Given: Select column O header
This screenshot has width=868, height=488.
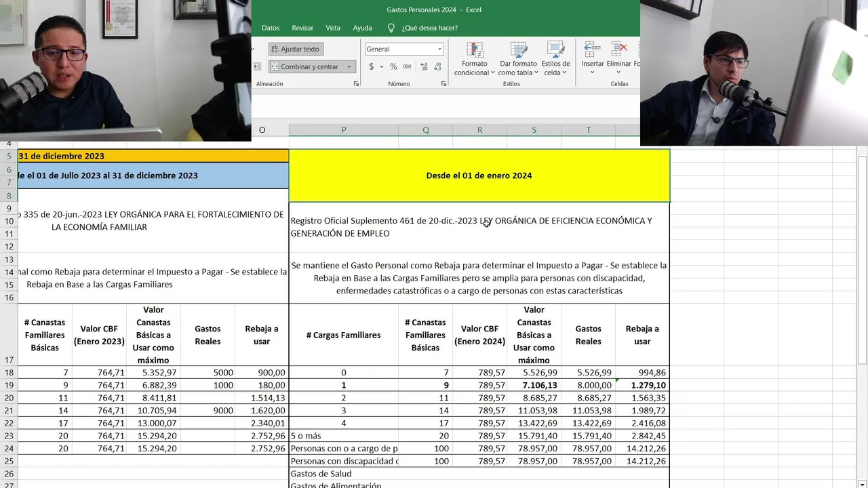Looking at the screenshot, I should pos(262,130).
